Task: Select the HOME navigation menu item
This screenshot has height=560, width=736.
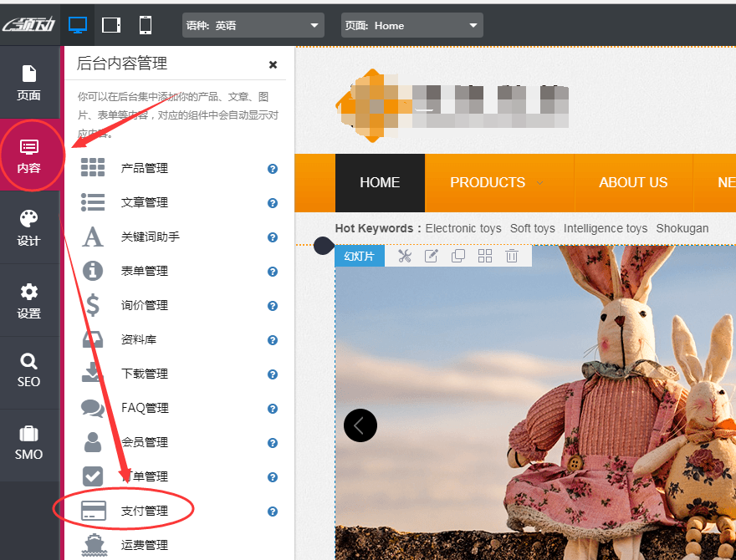Action: pyautogui.click(x=379, y=182)
